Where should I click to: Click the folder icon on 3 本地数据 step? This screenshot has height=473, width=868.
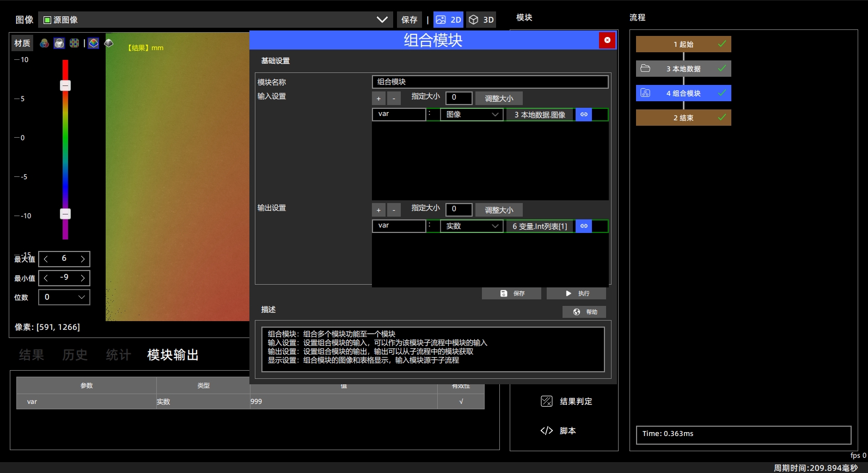tap(645, 69)
